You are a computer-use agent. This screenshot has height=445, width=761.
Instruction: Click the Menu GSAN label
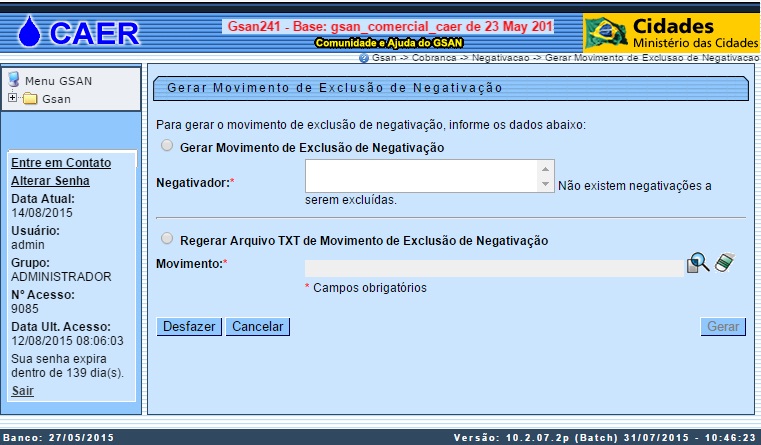(x=58, y=81)
